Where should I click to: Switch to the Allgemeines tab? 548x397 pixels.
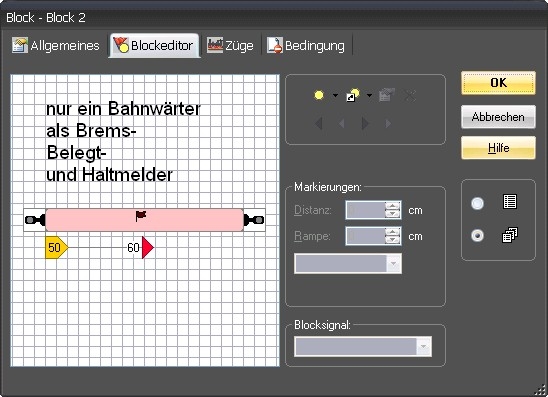tap(56, 45)
